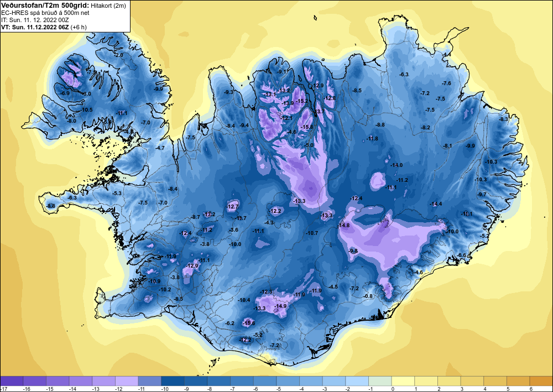Image resolution: width=553 pixels, height=392 pixels.
Task: Click the '-10.9' temperature label
Action: (154, 281)
